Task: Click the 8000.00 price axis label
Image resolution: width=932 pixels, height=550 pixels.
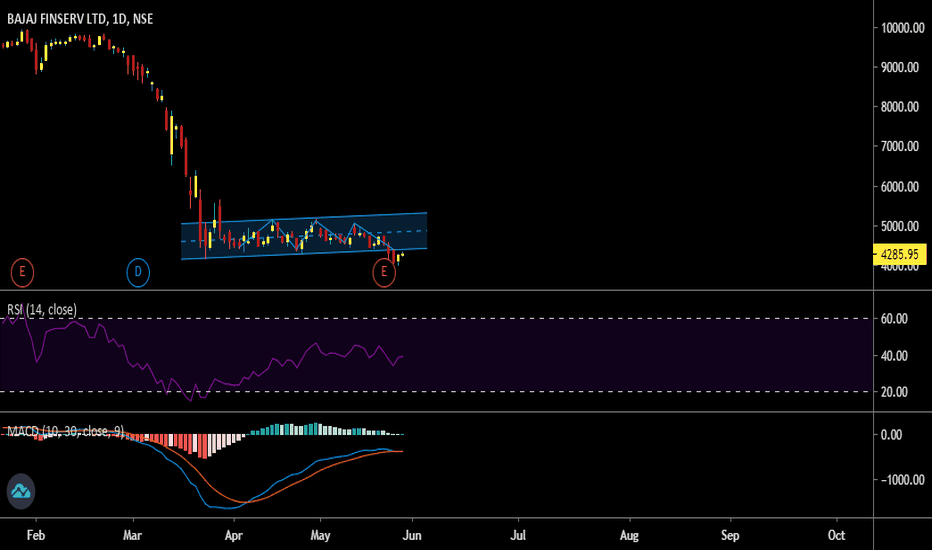Action: pyautogui.click(x=900, y=107)
